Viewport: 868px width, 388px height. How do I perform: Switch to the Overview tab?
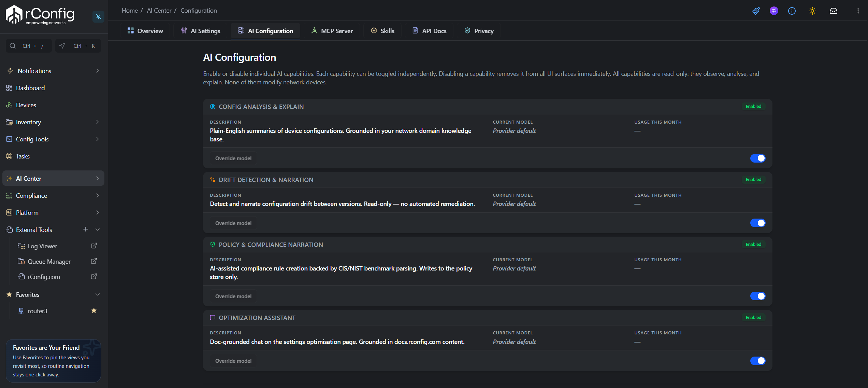(145, 31)
